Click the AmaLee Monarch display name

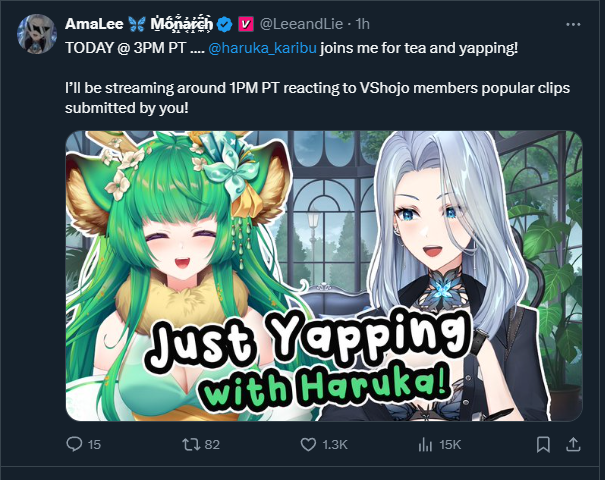pos(139,24)
